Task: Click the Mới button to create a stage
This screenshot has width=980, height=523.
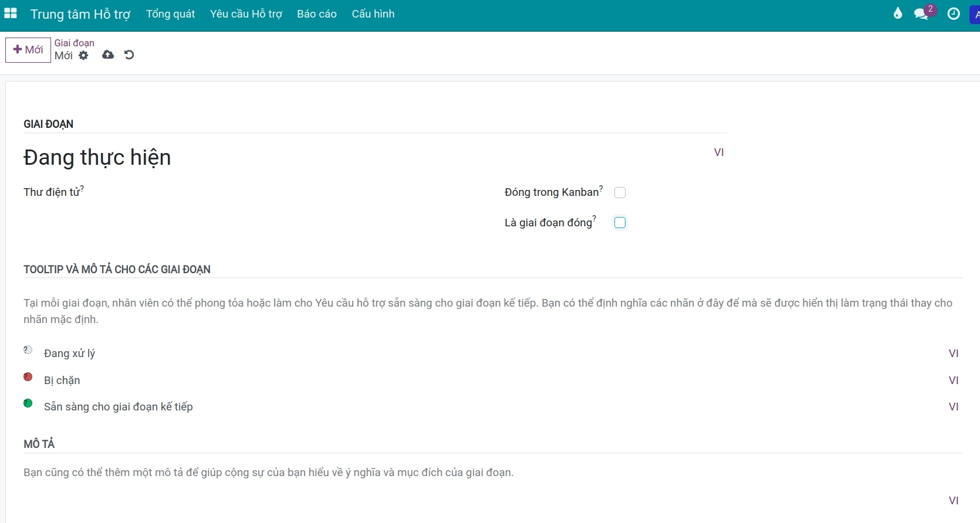Action: click(x=28, y=50)
